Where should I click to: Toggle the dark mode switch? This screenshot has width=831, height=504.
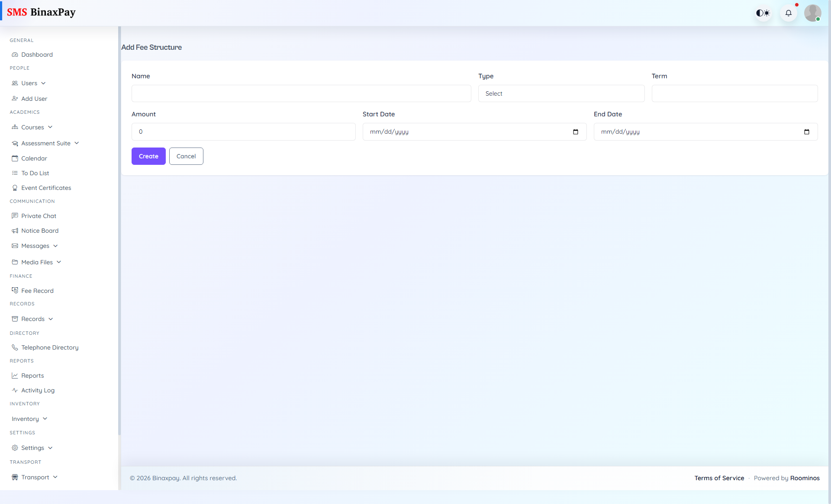click(763, 13)
